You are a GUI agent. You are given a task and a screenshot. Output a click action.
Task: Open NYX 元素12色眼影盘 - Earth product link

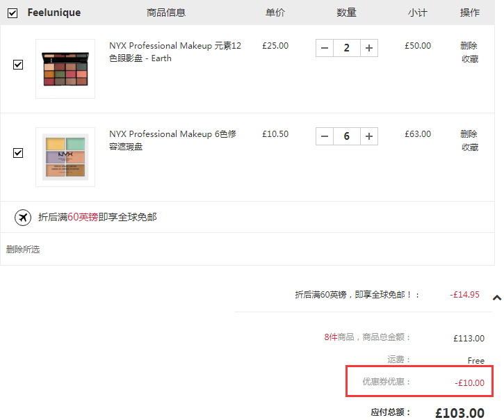(175, 51)
